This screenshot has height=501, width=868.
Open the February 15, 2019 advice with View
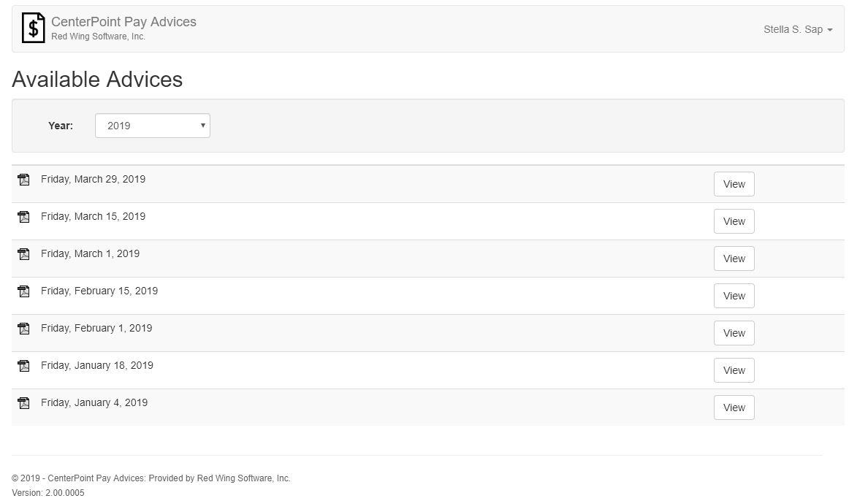coord(734,297)
